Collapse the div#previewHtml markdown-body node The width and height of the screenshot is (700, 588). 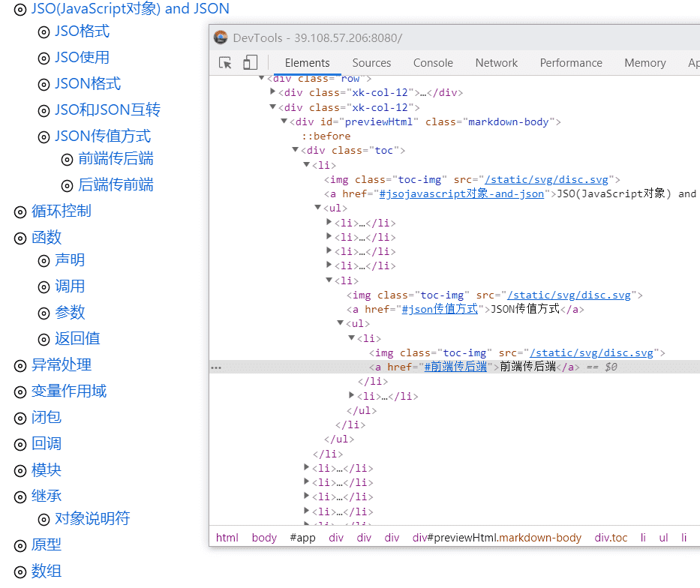[284, 121]
